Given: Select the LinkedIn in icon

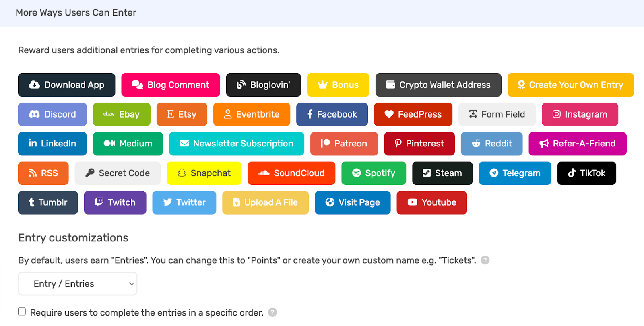Looking at the screenshot, I should pos(33,143).
